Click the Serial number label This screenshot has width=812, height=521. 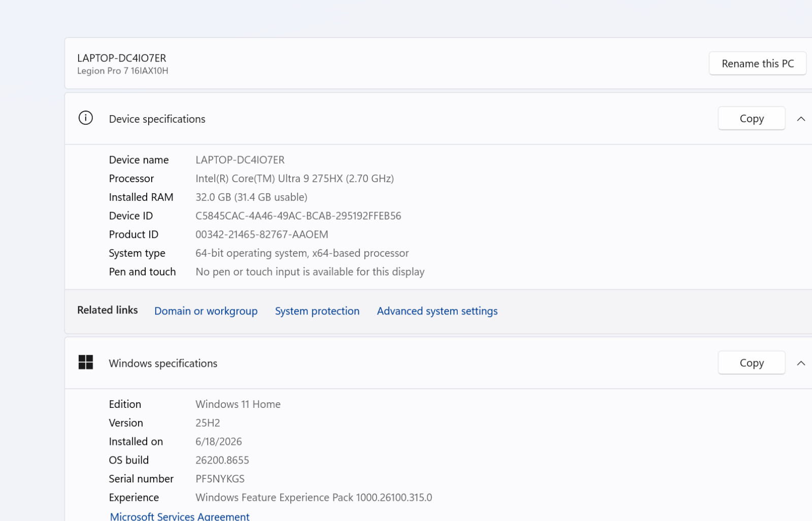click(141, 479)
